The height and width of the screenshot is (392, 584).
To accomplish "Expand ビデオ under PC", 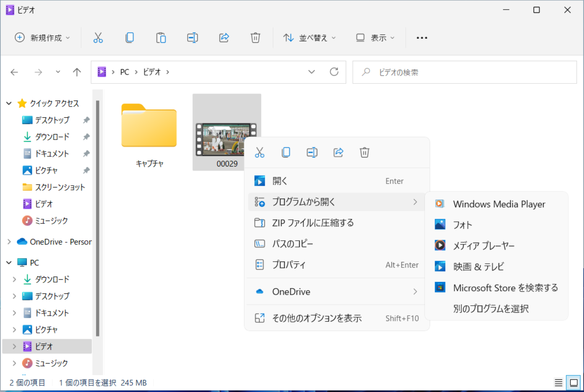I will pyautogui.click(x=14, y=346).
